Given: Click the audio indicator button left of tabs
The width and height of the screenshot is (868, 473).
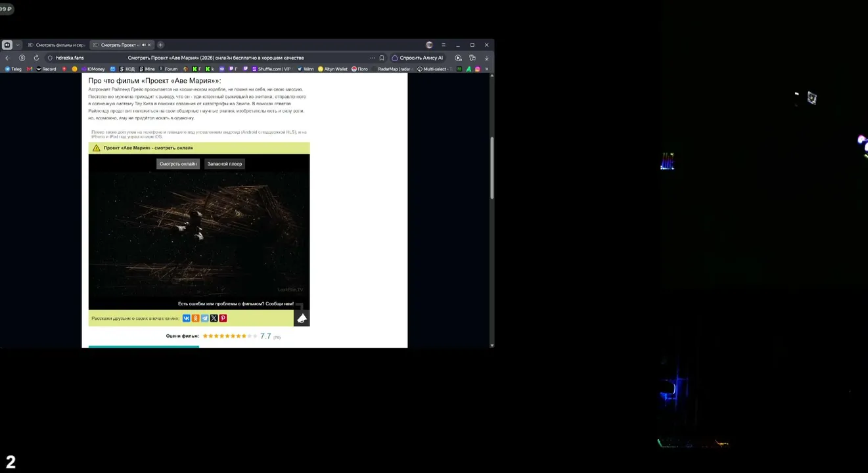Looking at the screenshot, I should 7,45.
